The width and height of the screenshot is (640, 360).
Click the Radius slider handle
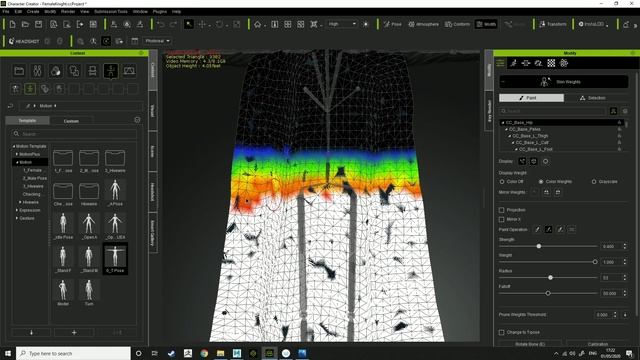550,278
